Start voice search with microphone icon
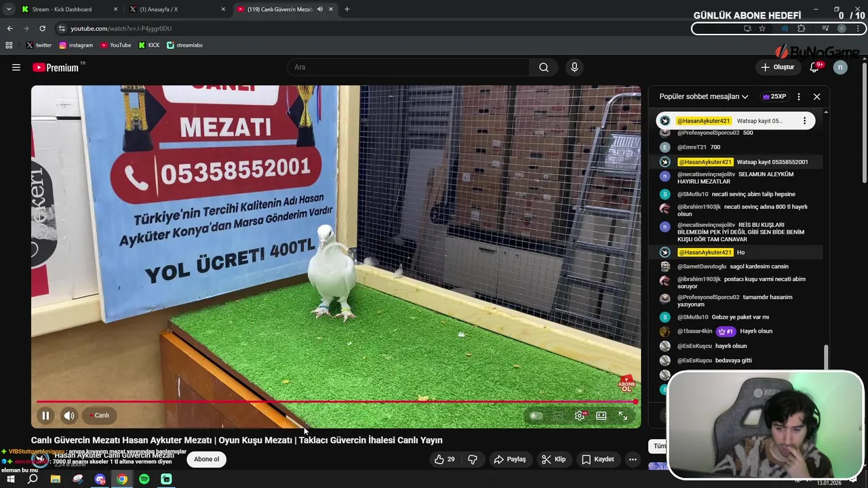Viewport: 868px width, 488px height. pos(574,67)
